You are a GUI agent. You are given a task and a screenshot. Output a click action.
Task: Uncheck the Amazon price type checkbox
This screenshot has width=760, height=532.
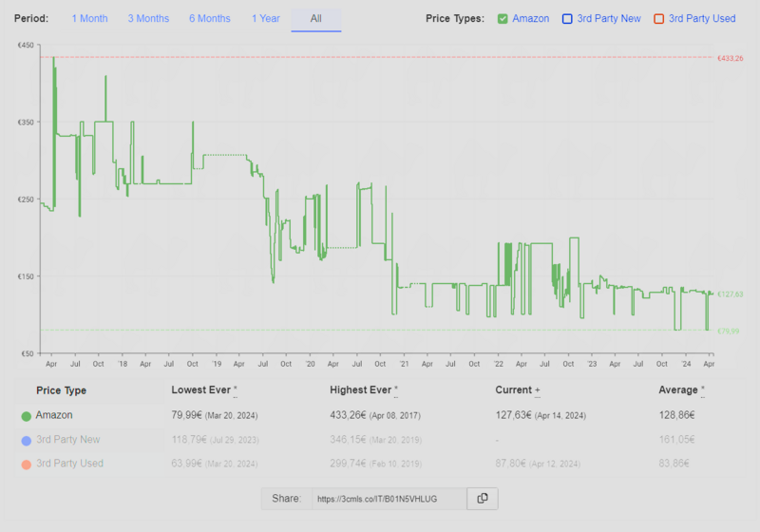click(x=503, y=18)
